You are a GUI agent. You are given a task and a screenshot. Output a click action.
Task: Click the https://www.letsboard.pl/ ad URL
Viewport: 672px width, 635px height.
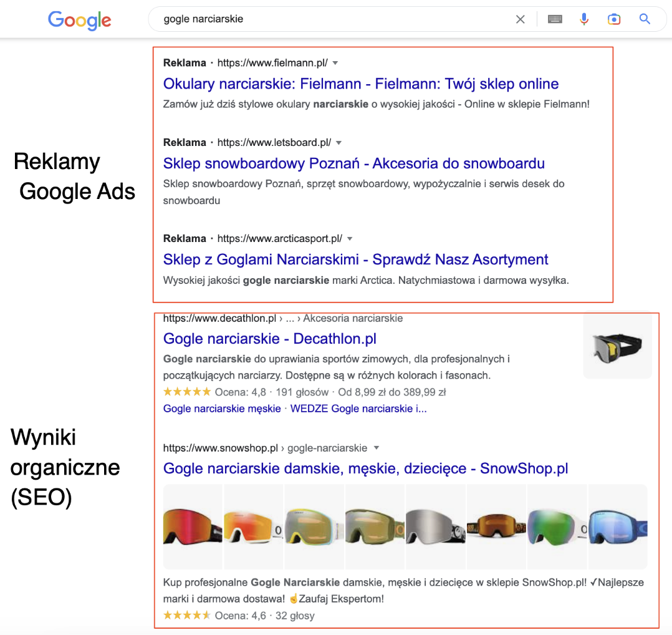(x=274, y=143)
